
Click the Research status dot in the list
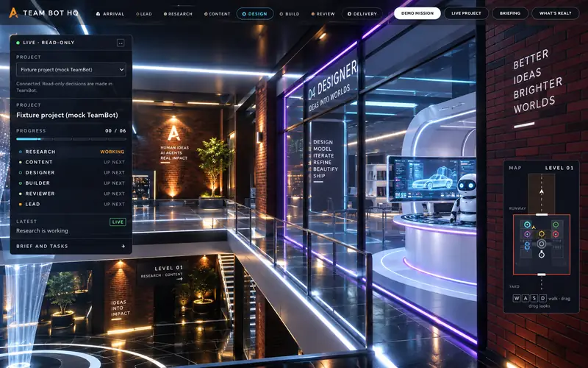point(21,152)
